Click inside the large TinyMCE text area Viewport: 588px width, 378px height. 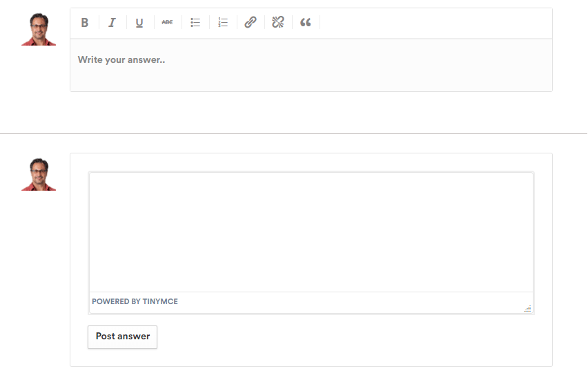[x=311, y=232]
